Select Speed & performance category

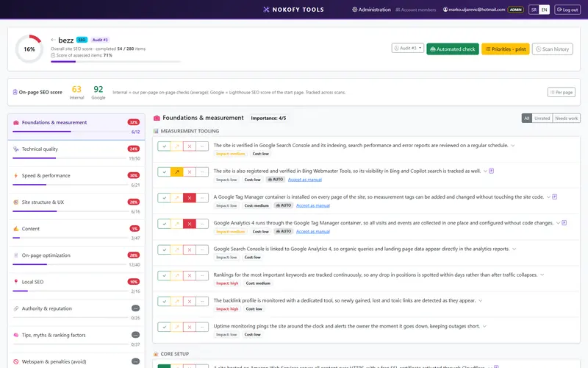point(76,180)
